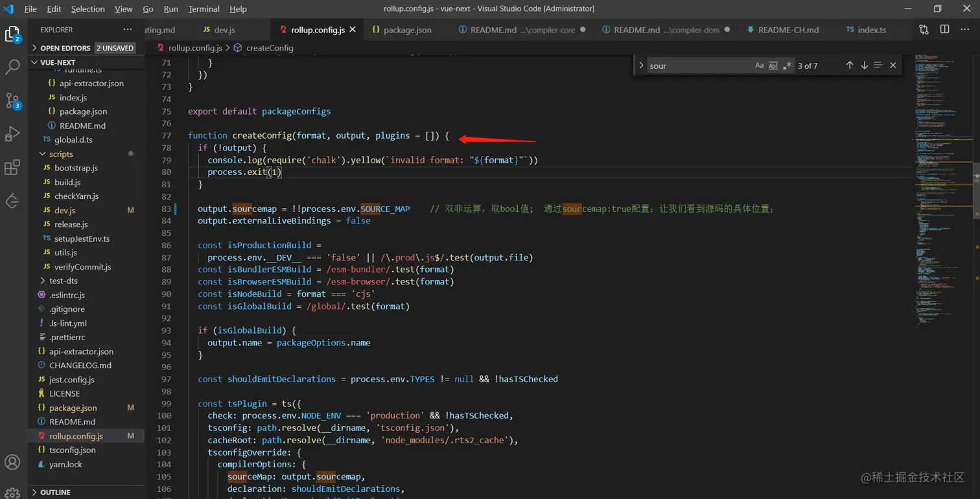The image size is (980, 499).
Task: Open the Explorer view in activity bar
Action: [x=13, y=34]
